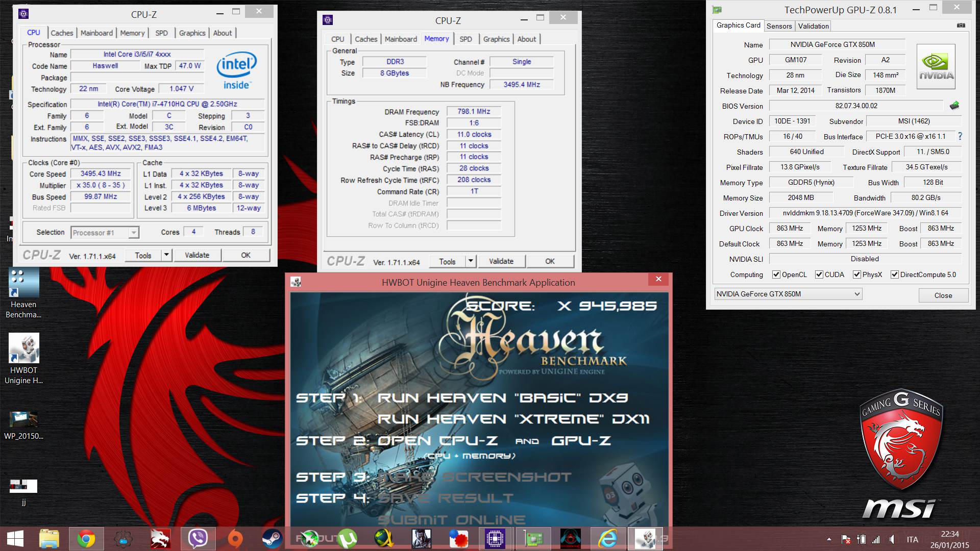Click RUN HEAVEN "BASIC" DX9 option
Image resolution: width=980 pixels, height=551 pixels.
pyautogui.click(x=502, y=398)
